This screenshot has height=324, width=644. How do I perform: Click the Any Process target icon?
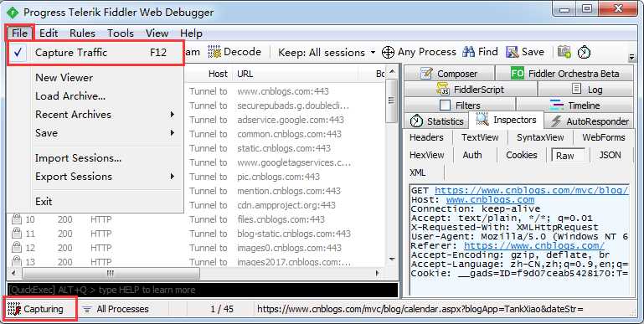388,53
